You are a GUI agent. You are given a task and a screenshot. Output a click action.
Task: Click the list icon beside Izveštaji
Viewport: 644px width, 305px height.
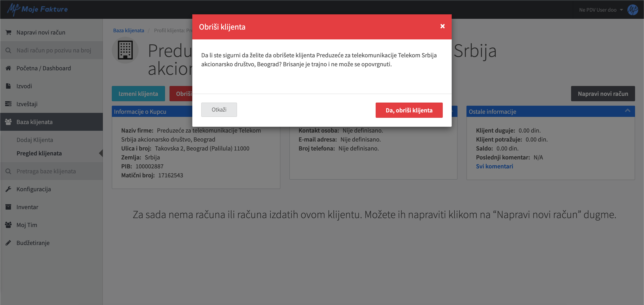[8, 104]
